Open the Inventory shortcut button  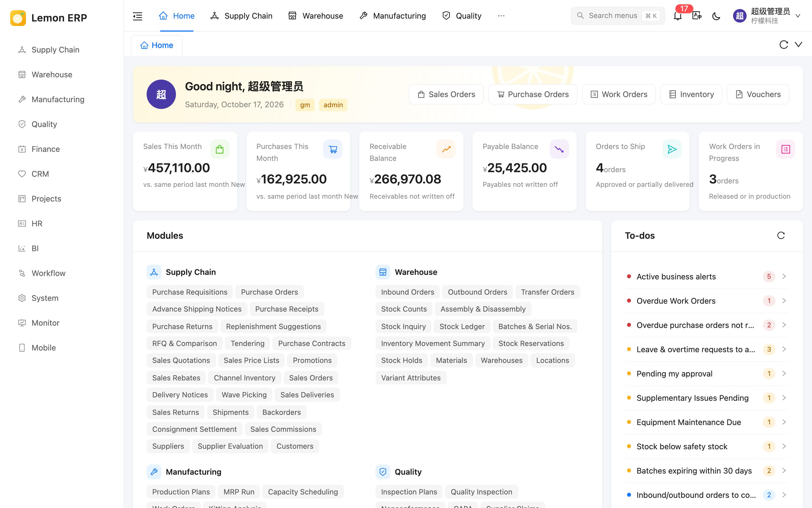[x=691, y=95]
